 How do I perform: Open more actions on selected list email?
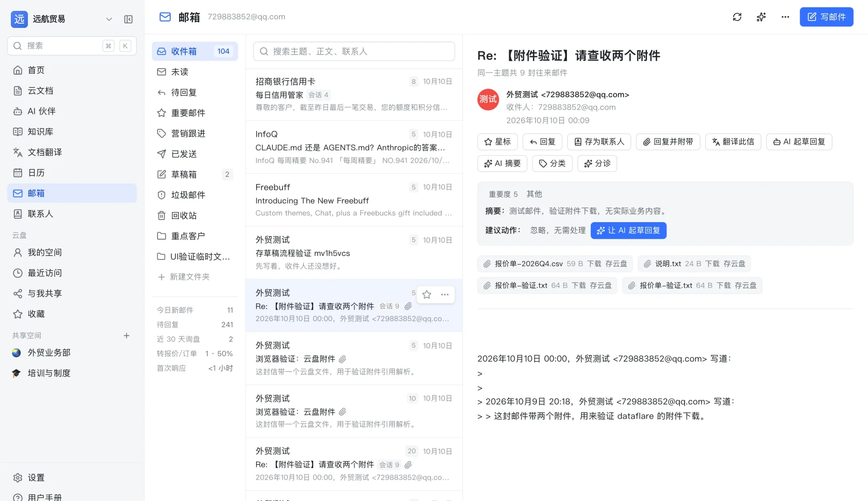coord(445,295)
